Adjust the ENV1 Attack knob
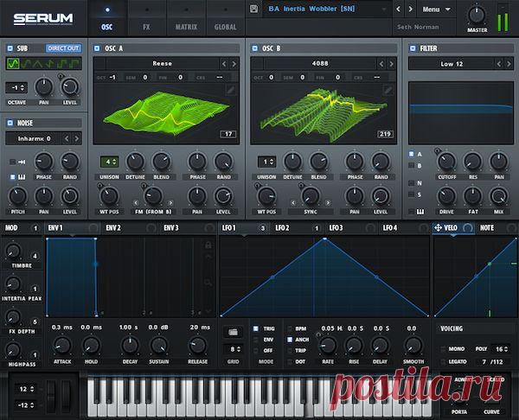Screen dimensions: 519x420 coord(62,346)
